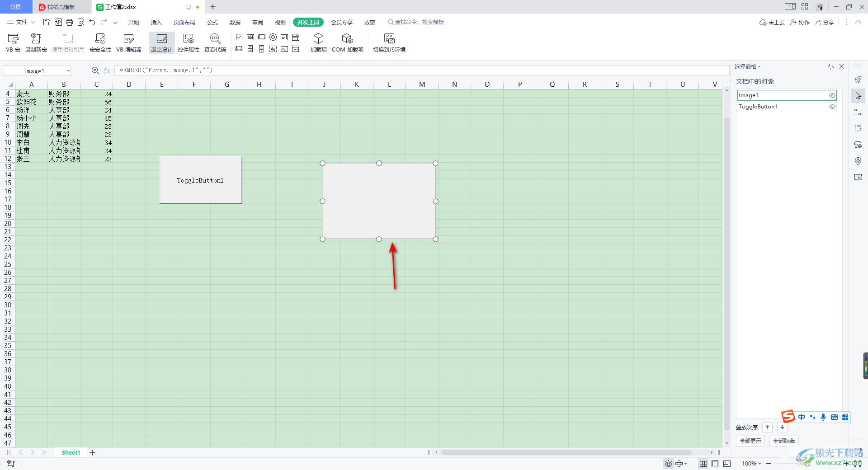Click 切换到JS环境 switch to JS
This screenshot has width=868, height=470.
pyautogui.click(x=389, y=43)
